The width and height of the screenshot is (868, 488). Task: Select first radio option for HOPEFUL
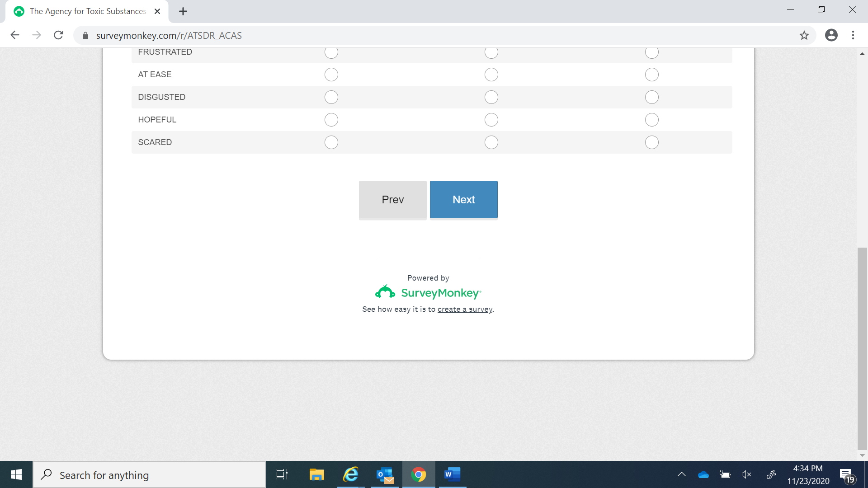click(x=331, y=120)
